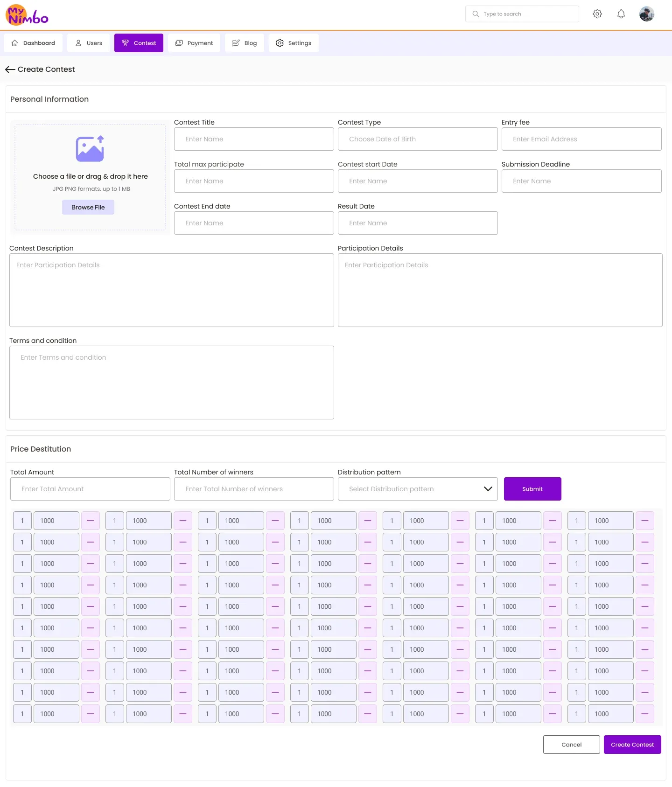This screenshot has width=672, height=787.
Task: Remove second row, seventh column prize entry
Action: pyautogui.click(x=645, y=542)
